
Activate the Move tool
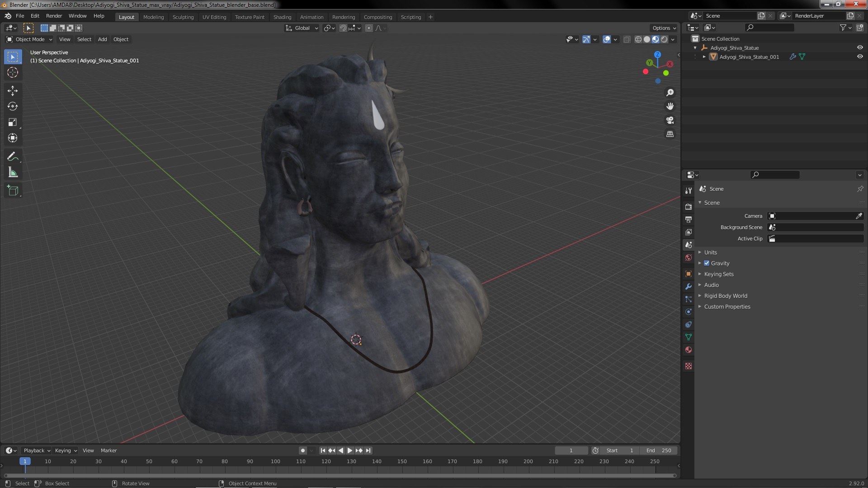click(x=13, y=91)
